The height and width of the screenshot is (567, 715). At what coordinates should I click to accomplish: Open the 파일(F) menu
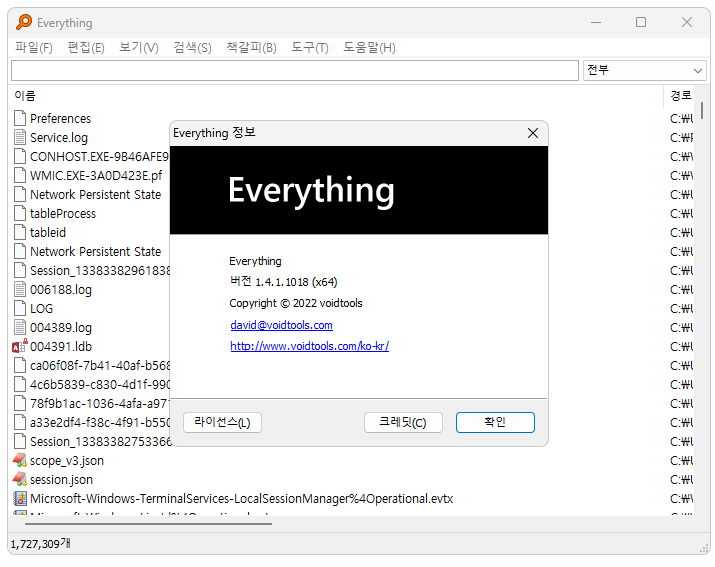(34, 47)
